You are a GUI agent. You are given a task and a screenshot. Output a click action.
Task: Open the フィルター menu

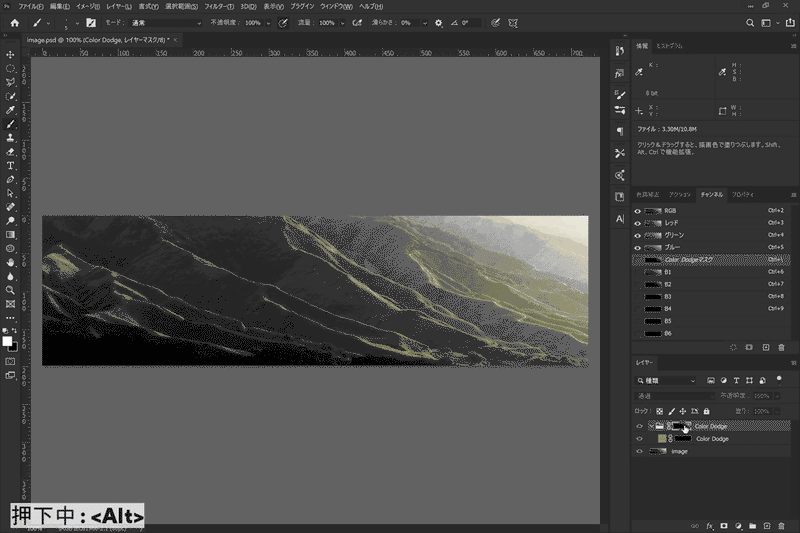[x=219, y=7]
